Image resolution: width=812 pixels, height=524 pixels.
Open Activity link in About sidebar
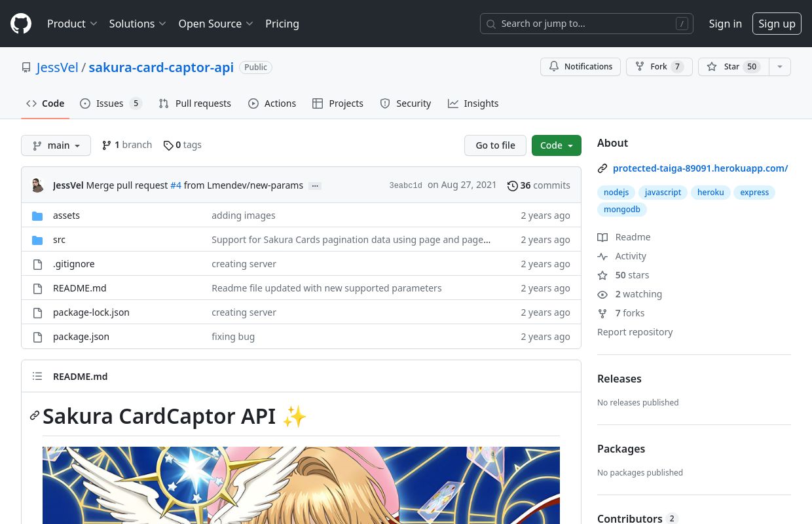pyautogui.click(x=622, y=256)
